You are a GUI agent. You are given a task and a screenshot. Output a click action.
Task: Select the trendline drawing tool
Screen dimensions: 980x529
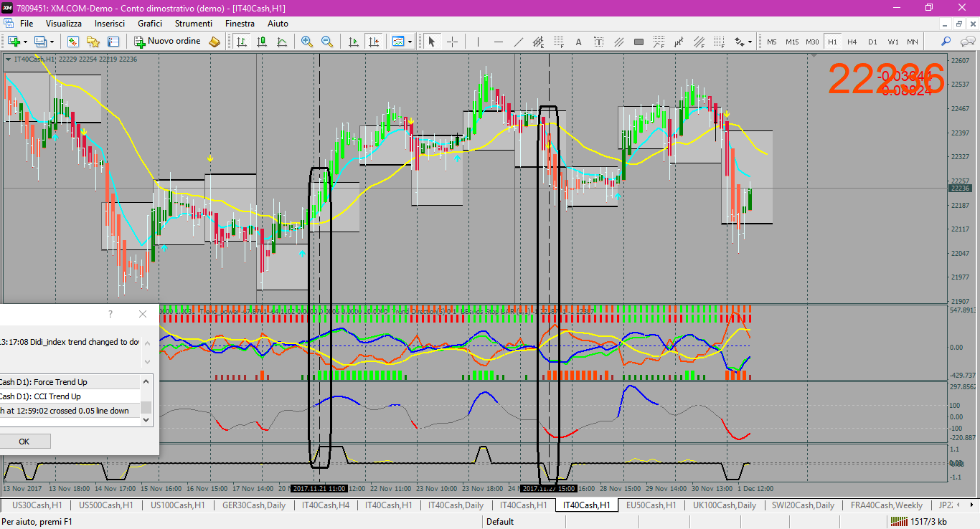(518, 42)
